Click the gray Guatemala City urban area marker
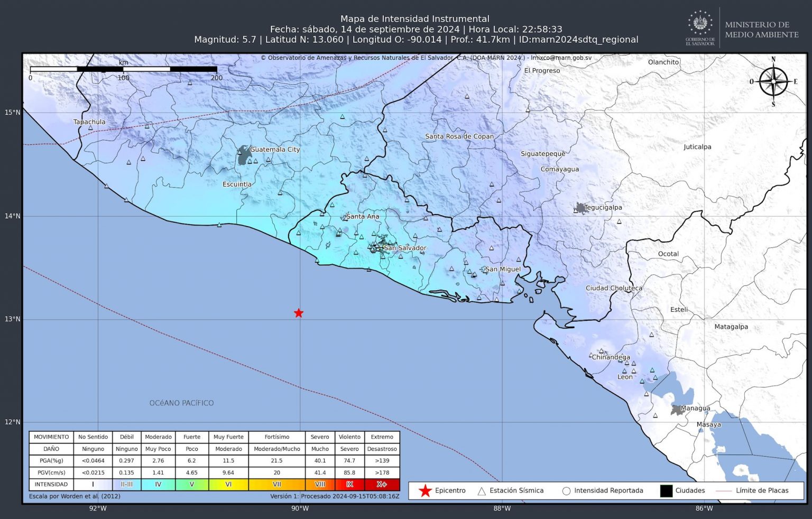This screenshot has width=812, height=519. tap(244, 155)
